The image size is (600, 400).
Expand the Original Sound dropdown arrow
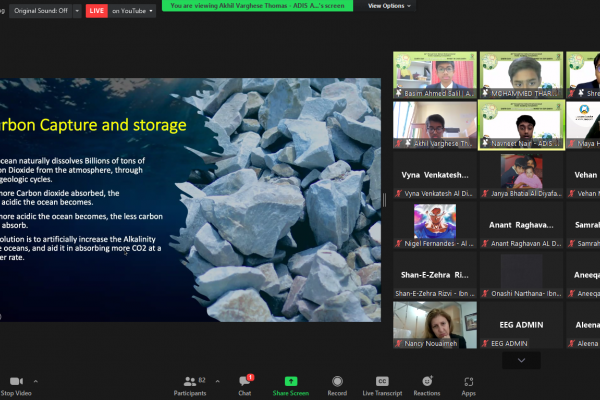pos(76,10)
